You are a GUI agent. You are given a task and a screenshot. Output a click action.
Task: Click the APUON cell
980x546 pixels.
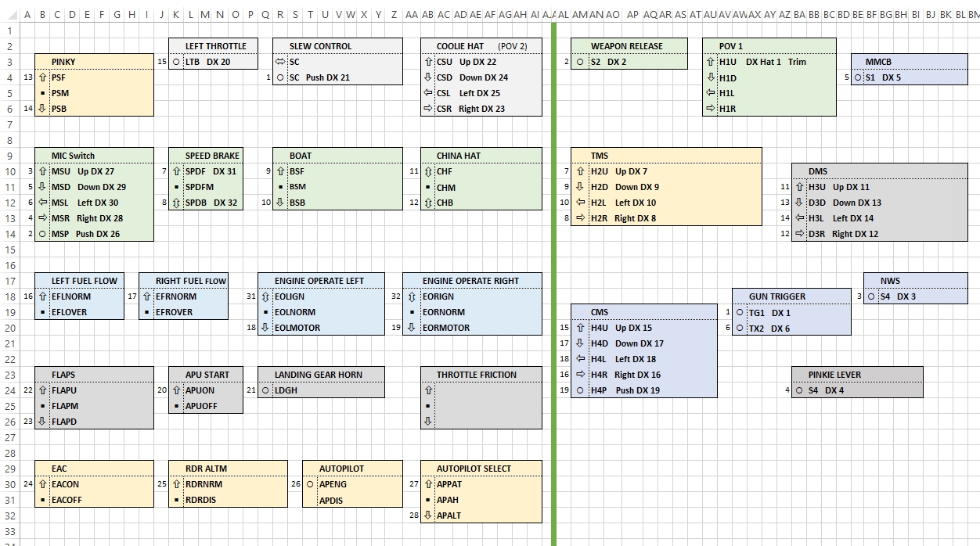(x=213, y=390)
